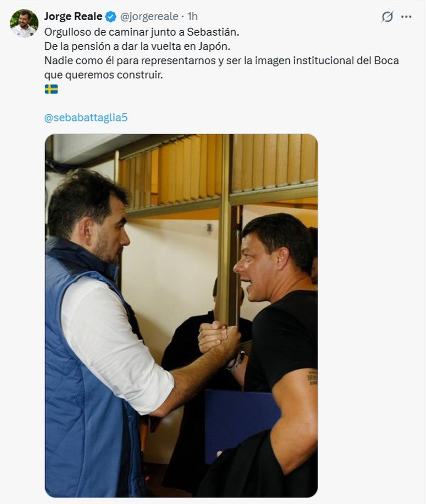Open the attached handshake photo

click(181, 315)
